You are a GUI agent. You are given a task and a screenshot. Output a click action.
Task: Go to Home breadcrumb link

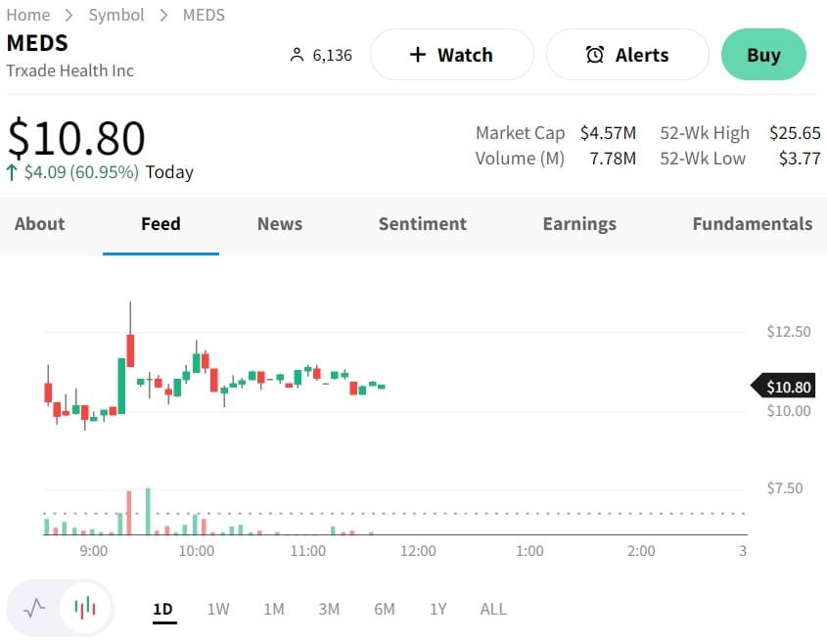point(28,15)
